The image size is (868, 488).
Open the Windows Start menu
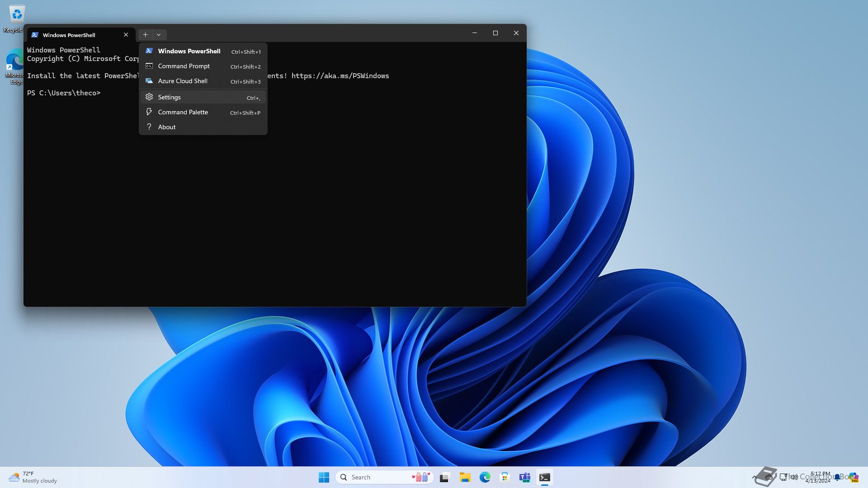click(x=324, y=477)
